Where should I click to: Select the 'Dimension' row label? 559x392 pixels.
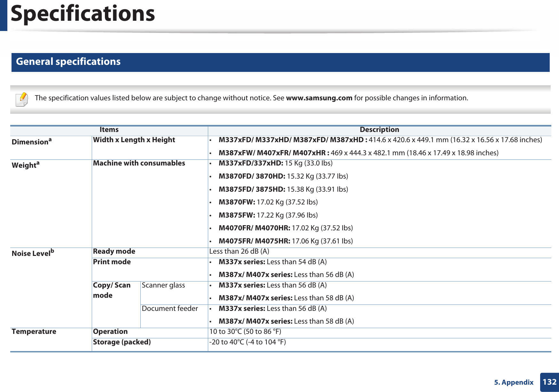click(32, 142)
